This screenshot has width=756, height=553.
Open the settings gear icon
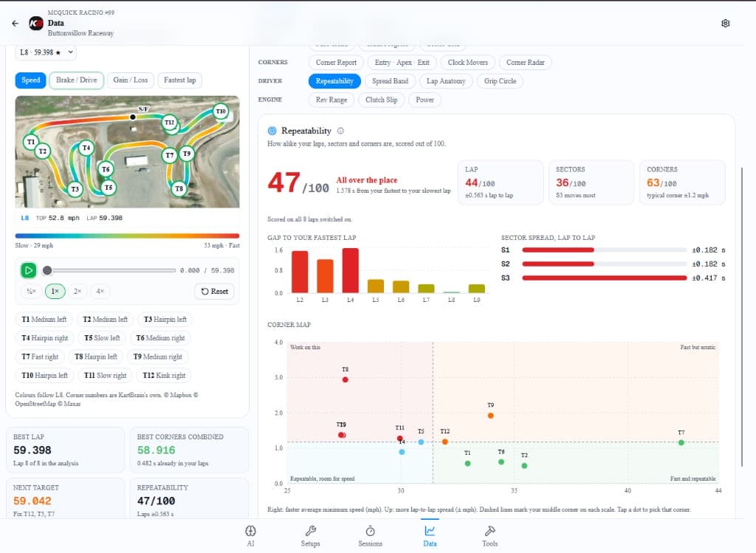click(x=725, y=23)
